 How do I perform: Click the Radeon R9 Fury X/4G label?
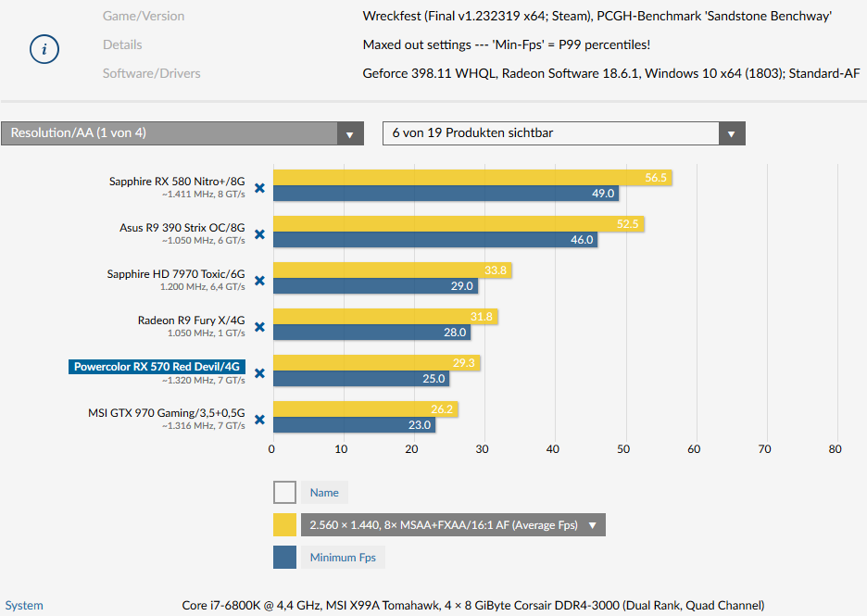point(192,321)
